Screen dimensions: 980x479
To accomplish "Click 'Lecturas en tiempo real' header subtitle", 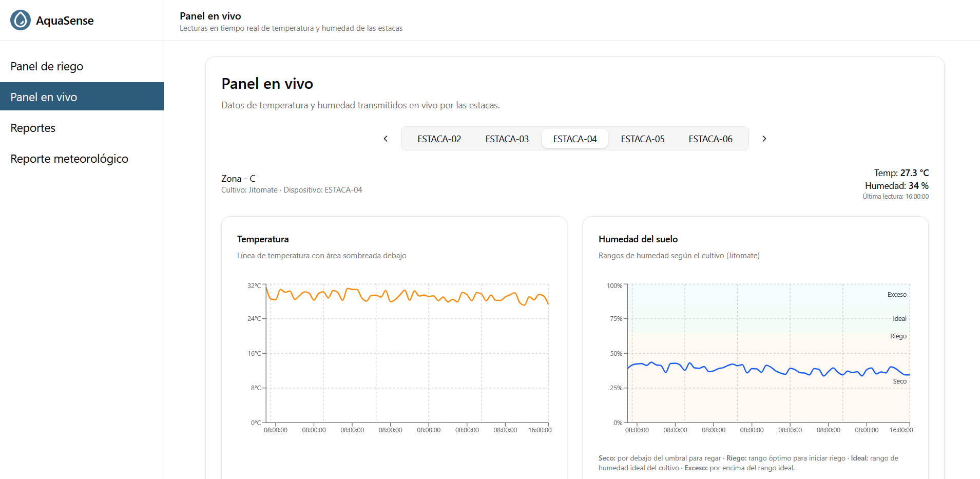I will pyautogui.click(x=291, y=28).
